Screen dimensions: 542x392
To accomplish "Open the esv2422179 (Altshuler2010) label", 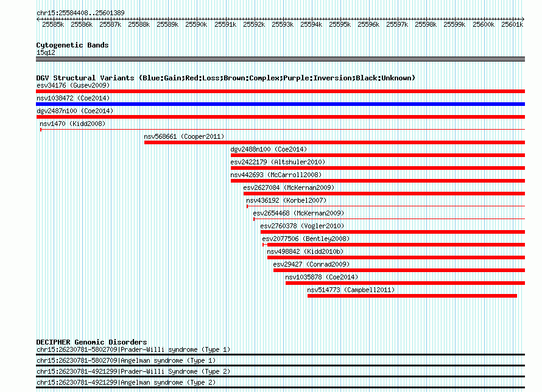I will point(278,162).
